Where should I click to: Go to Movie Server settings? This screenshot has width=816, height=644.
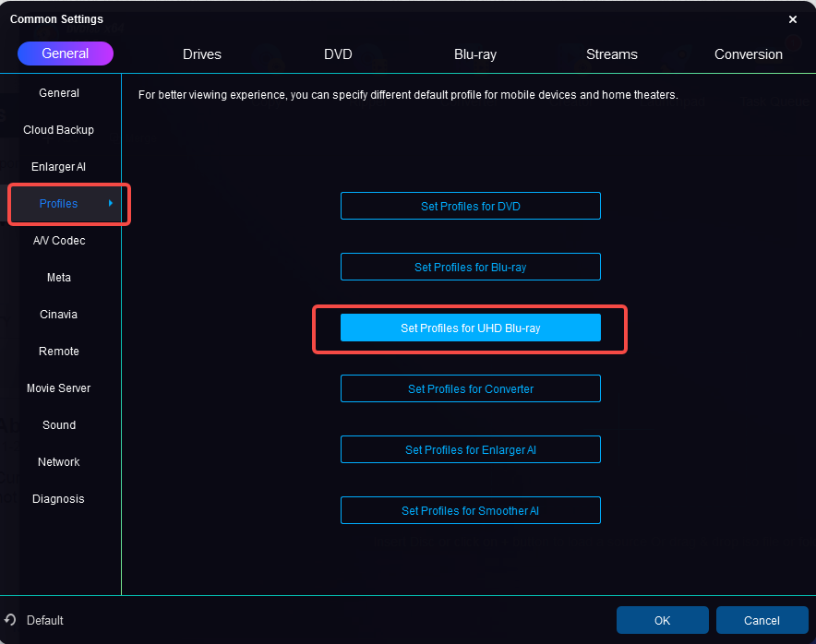tap(59, 388)
